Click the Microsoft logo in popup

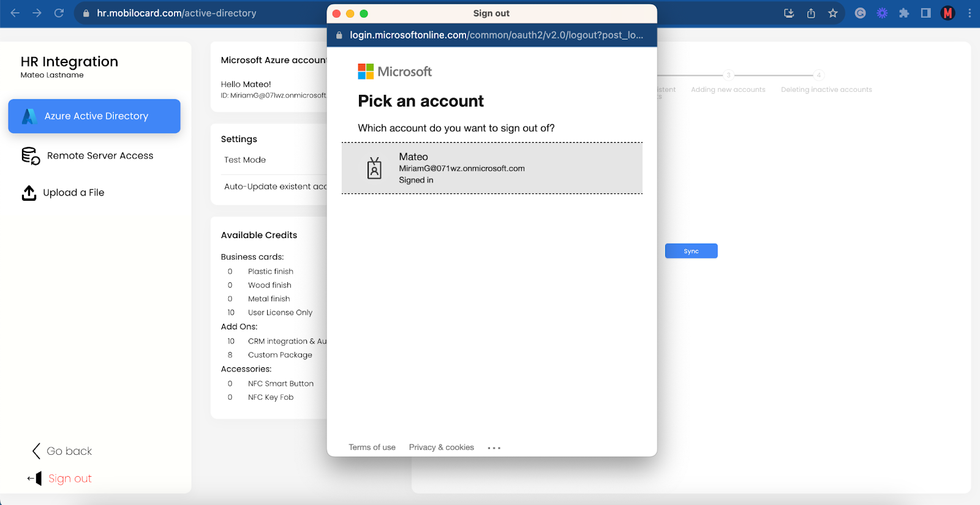point(395,72)
